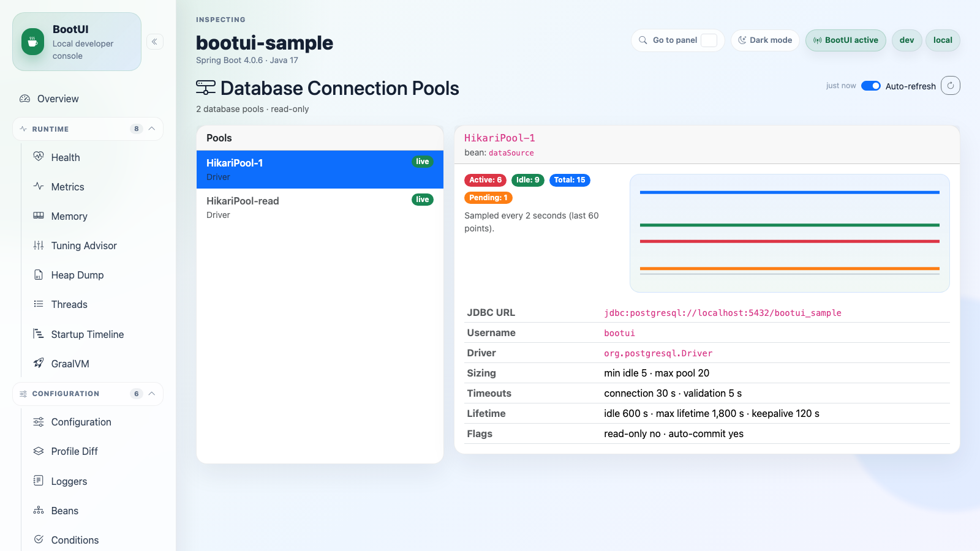Click the Metrics pulse icon
The width and height of the screenshot is (980, 551).
39,186
